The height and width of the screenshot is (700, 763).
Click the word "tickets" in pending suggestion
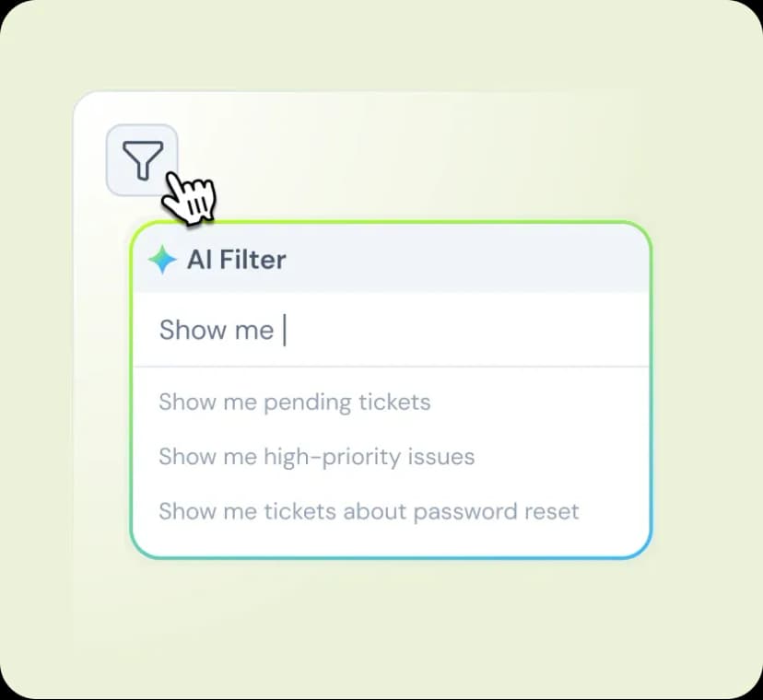click(394, 402)
